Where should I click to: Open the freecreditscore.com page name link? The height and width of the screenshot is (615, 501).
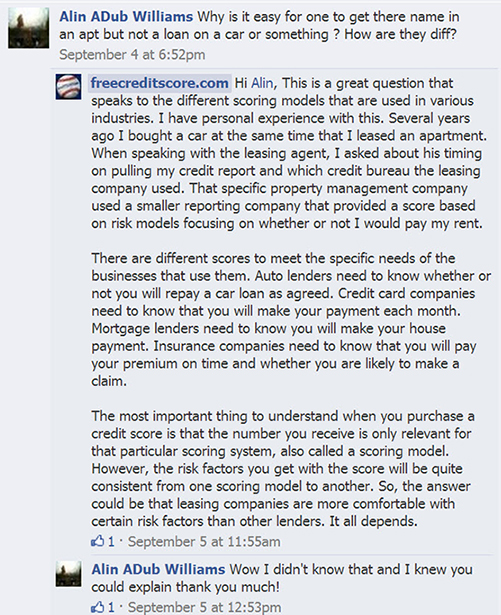click(159, 83)
